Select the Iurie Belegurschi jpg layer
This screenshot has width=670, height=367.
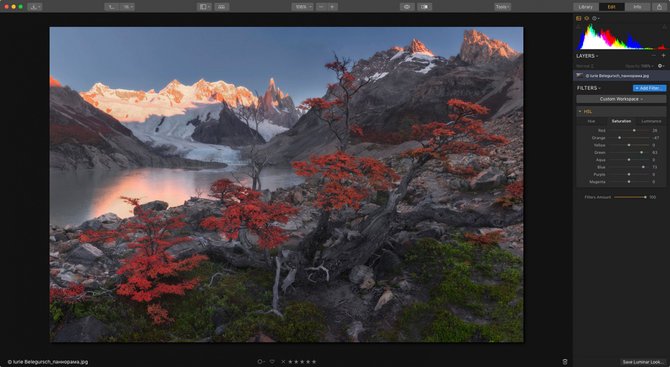[621, 76]
